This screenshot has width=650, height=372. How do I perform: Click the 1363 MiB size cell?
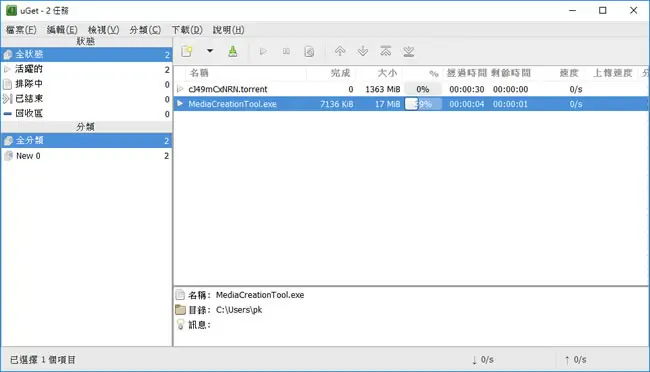(383, 89)
